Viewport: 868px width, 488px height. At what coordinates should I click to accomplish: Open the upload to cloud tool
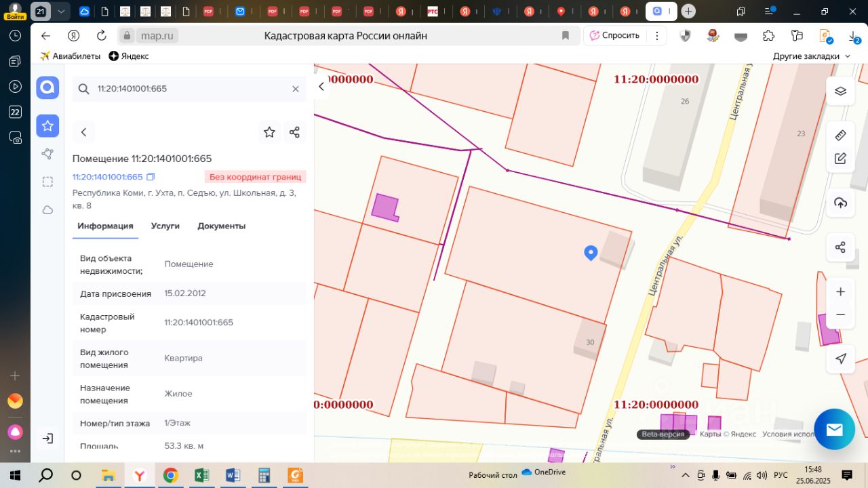[840, 203]
